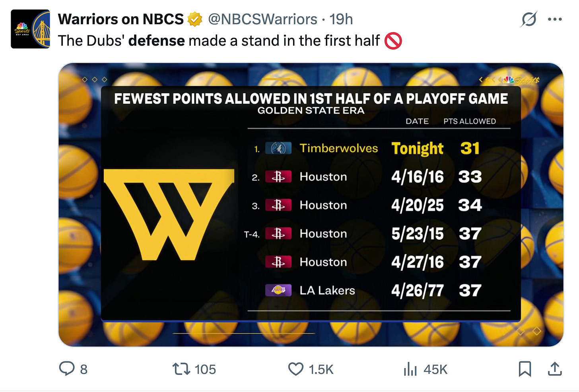
Task: Click the gold verified badge
Action: (195, 19)
